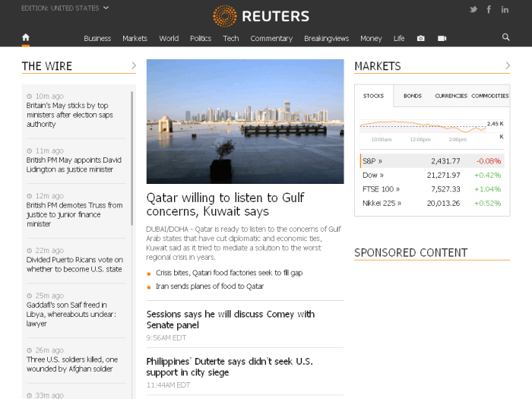
Task: Click the +1.04% FTSE change value
Action: coord(488,189)
